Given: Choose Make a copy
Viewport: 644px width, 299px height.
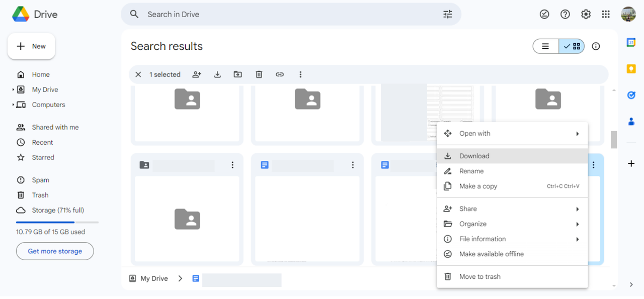Looking at the screenshot, I should point(512,186).
